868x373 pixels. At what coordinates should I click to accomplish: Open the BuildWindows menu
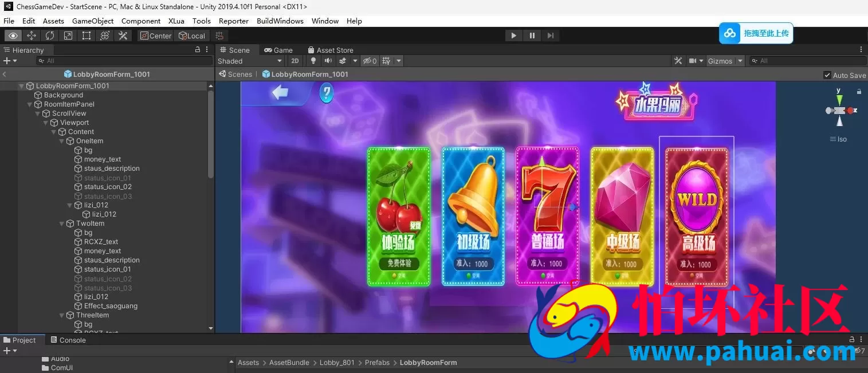click(x=280, y=21)
